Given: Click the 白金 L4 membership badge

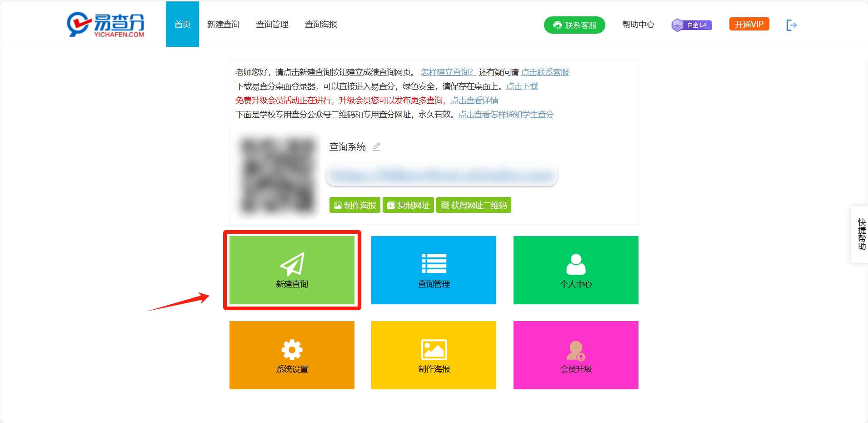Looking at the screenshot, I should (x=692, y=25).
